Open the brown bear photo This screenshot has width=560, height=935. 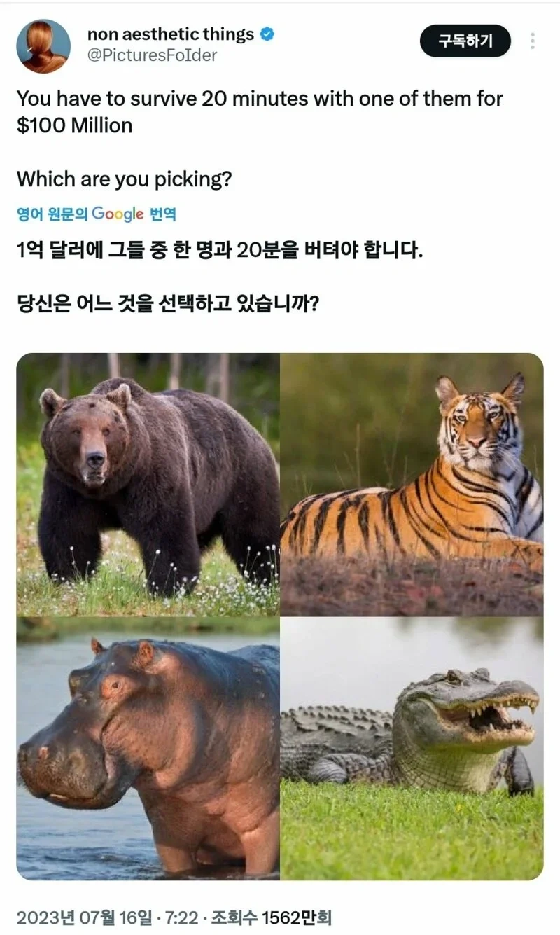[148, 484]
